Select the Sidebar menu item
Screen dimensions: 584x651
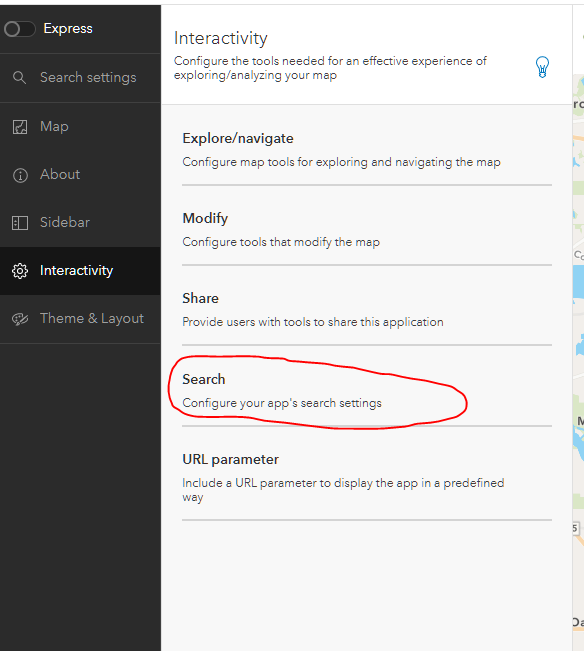tap(80, 223)
